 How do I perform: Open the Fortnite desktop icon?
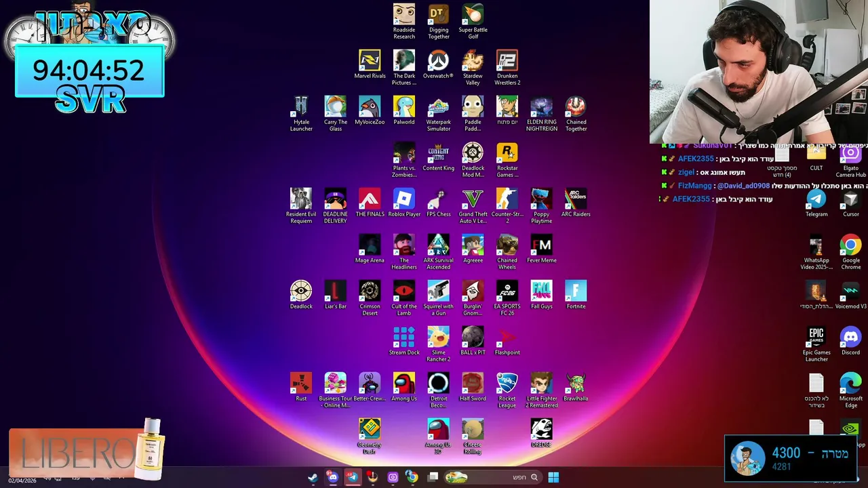click(x=576, y=295)
